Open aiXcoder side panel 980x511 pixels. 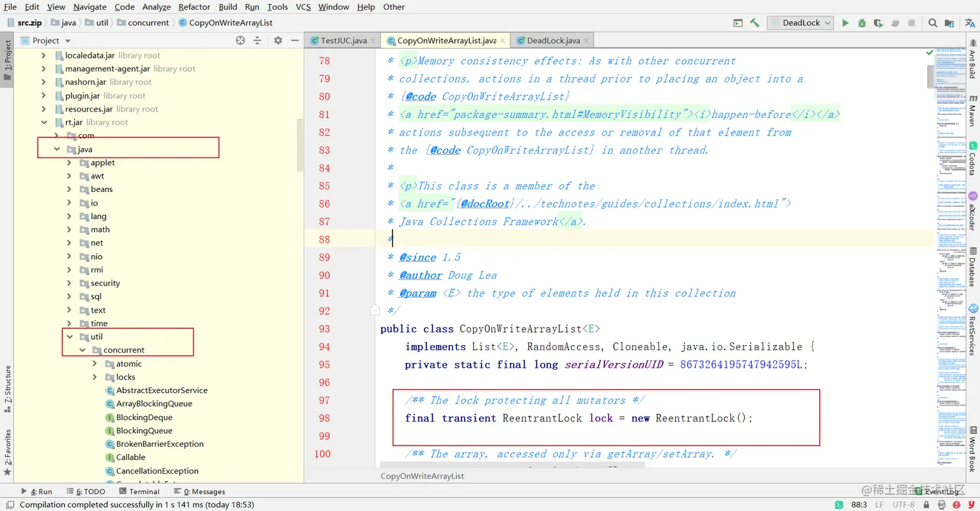(x=972, y=211)
